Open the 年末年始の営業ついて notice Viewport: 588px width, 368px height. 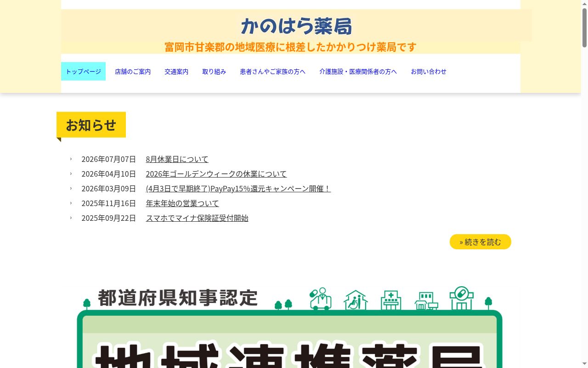click(182, 203)
